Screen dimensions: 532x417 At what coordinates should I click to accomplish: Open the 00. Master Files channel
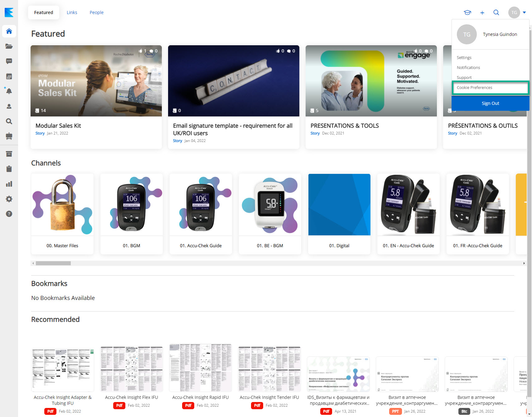click(62, 214)
